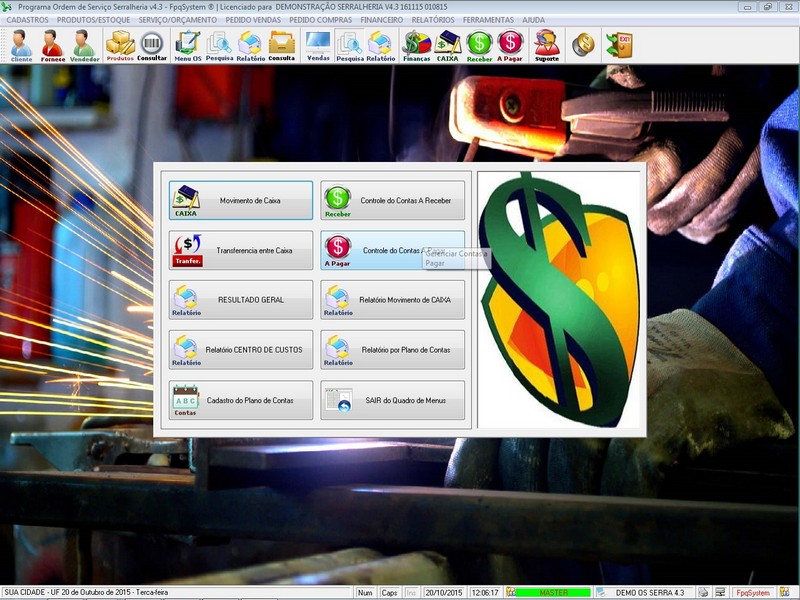Image resolution: width=800 pixels, height=600 pixels.
Task: Click the Vendedor toolbar icon
Action: pyautogui.click(x=84, y=45)
